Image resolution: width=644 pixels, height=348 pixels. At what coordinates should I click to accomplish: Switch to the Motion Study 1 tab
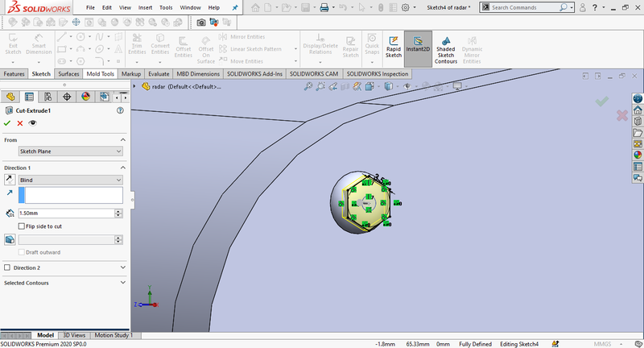pos(114,335)
